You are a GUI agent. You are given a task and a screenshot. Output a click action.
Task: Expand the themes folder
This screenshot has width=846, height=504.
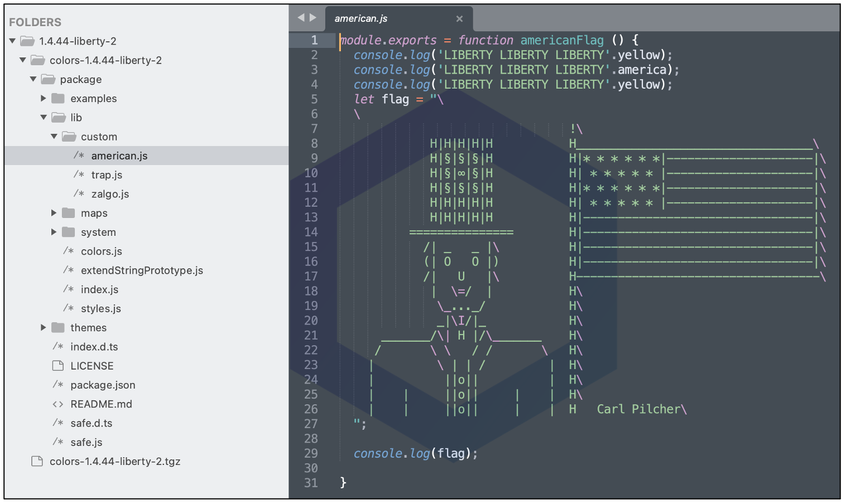pos(44,328)
